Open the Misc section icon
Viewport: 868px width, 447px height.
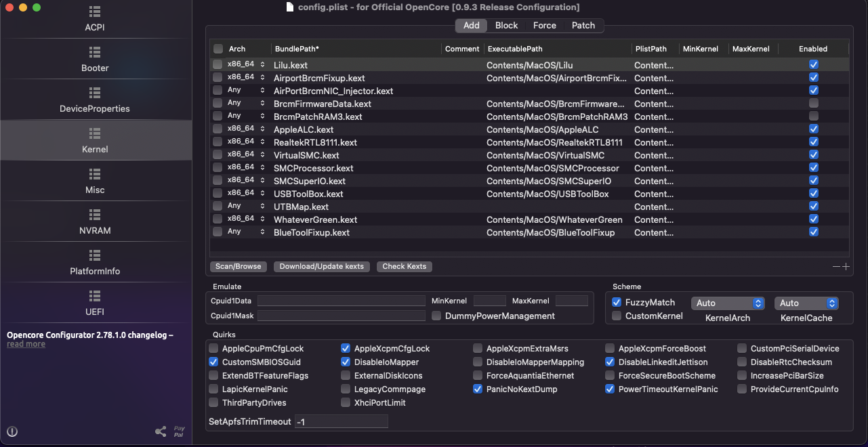tap(95, 175)
